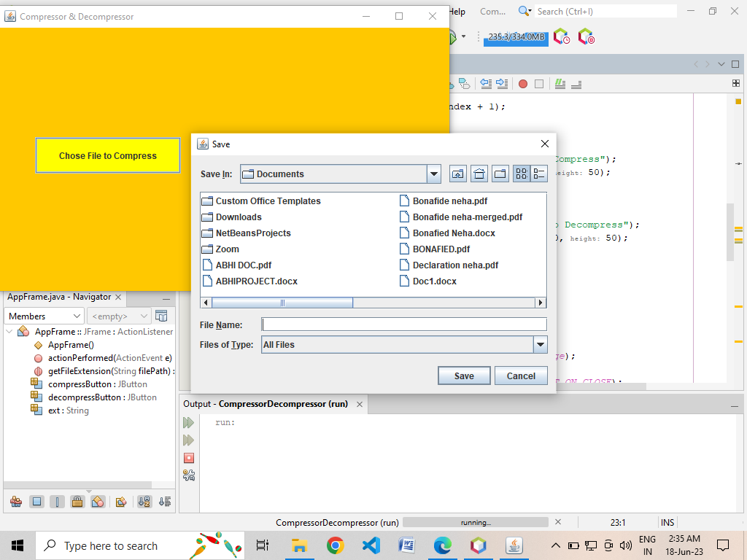Image resolution: width=747 pixels, height=560 pixels.
Task: Click the Attach Profiler icon in toolbar
Action: 586,36
